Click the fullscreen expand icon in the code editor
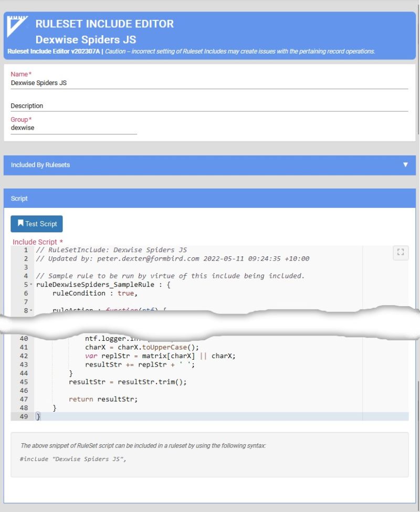 401,253
